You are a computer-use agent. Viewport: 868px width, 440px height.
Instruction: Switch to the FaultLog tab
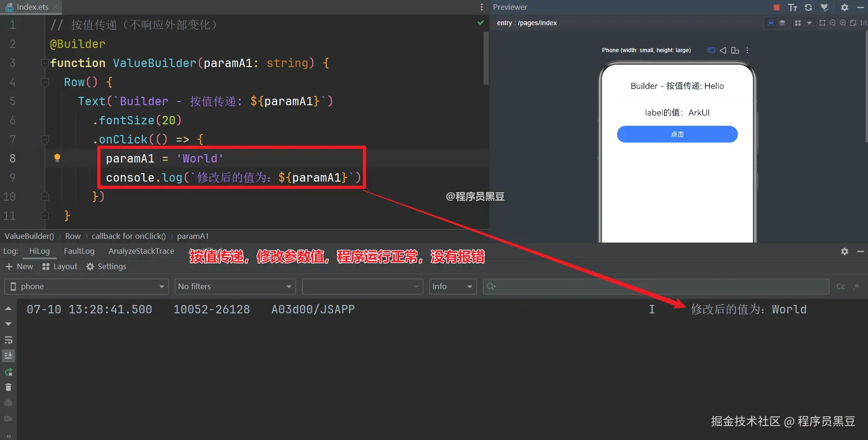tap(79, 251)
